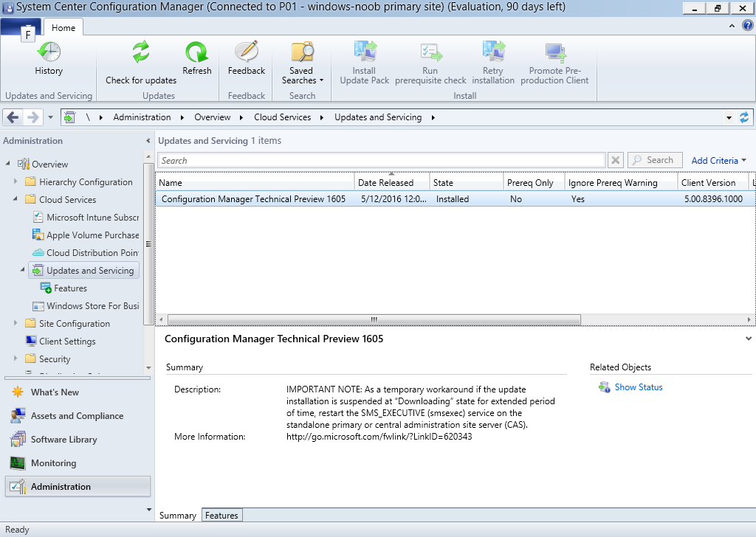The height and width of the screenshot is (537, 756).
Task: Open the Assets and Compliance workspace
Action: [x=77, y=415]
